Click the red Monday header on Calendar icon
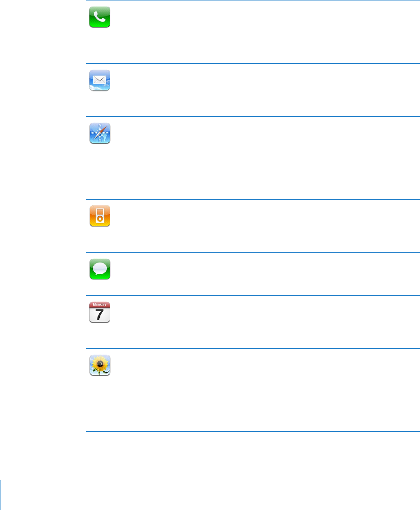Image resolution: width=420 pixels, height=510 pixels. coord(99,305)
